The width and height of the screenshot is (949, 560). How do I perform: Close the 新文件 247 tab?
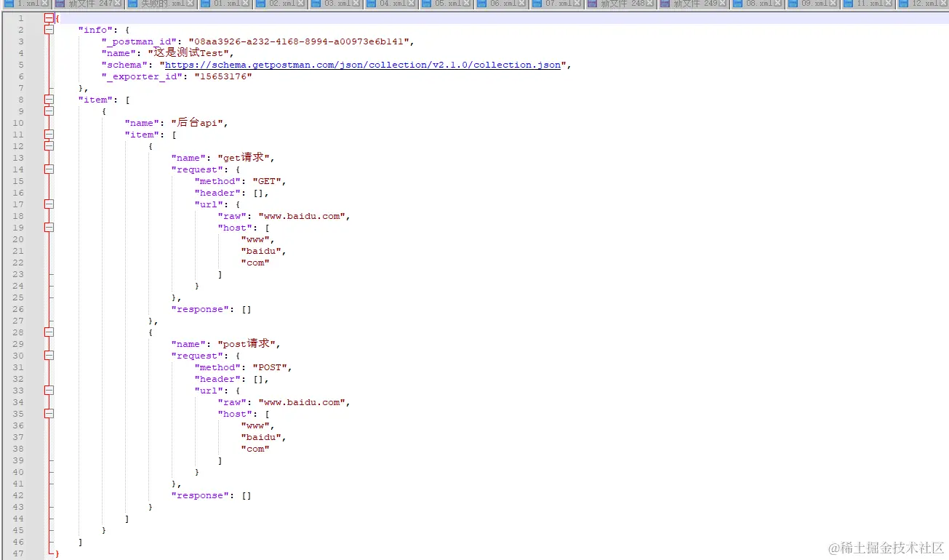[x=119, y=4]
